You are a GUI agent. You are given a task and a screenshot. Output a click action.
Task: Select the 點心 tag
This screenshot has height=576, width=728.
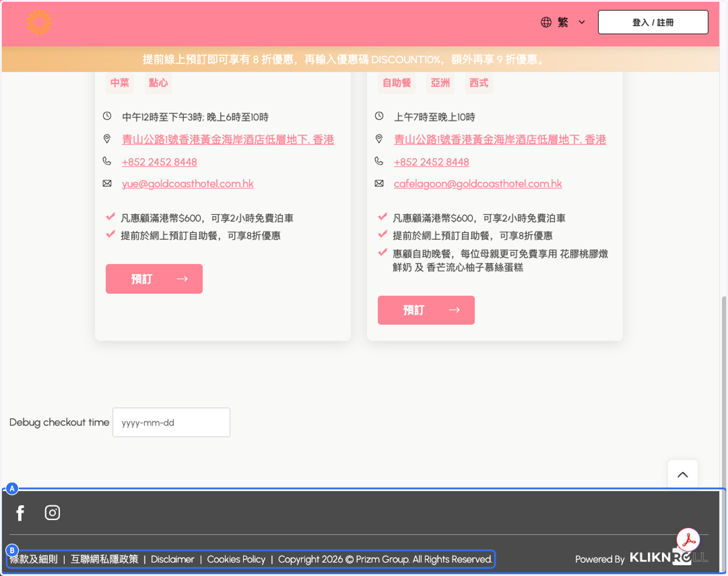click(x=158, y=83)
